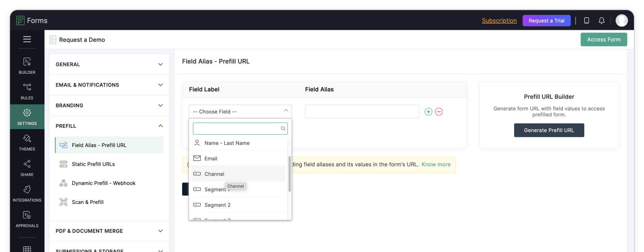Click the Field Alias text input
The height and width of the screenshot is (252, 644).
pos(362,112)
